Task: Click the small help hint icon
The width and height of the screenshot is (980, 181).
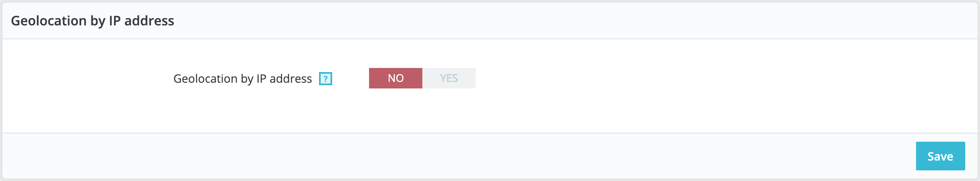Action: click(x=325, y=79)
